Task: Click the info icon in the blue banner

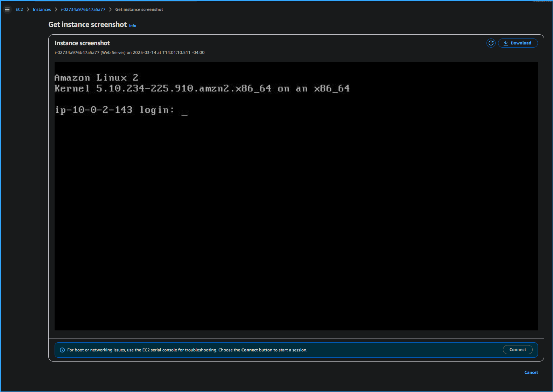Action: (62, 350)
